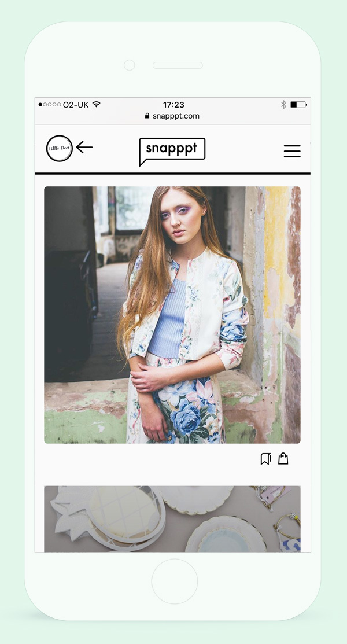Select the snapppt.com address text

tap(176, 116)
